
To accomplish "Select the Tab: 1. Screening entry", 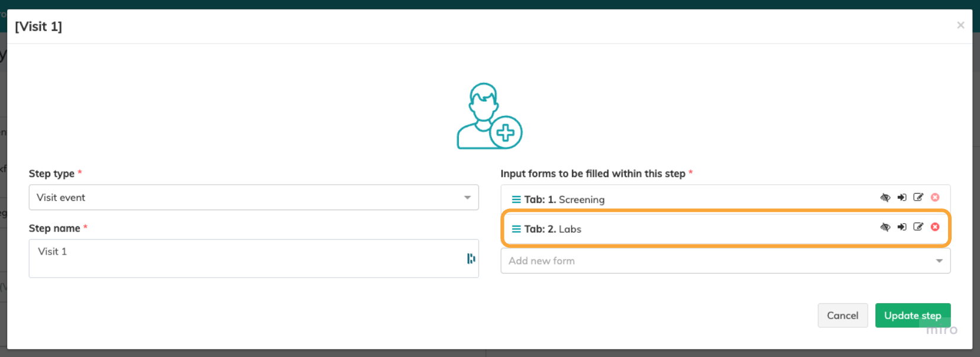I will (x=564, y=200).
